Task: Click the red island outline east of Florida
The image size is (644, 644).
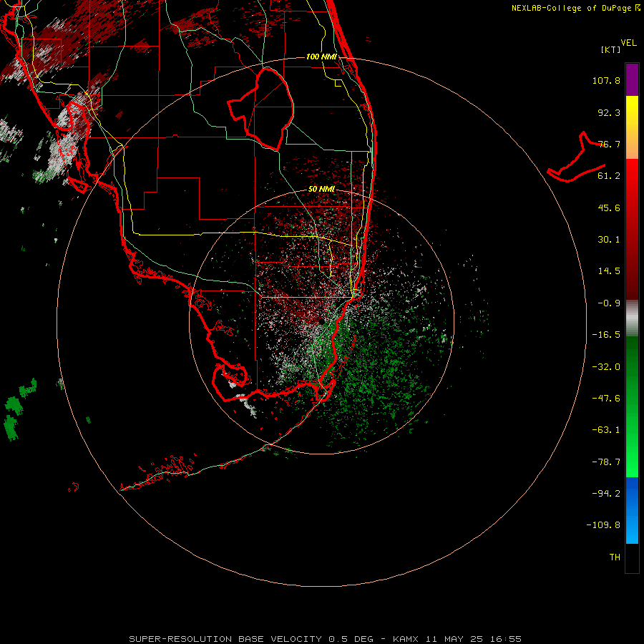Action: click(x=576, y=158)
